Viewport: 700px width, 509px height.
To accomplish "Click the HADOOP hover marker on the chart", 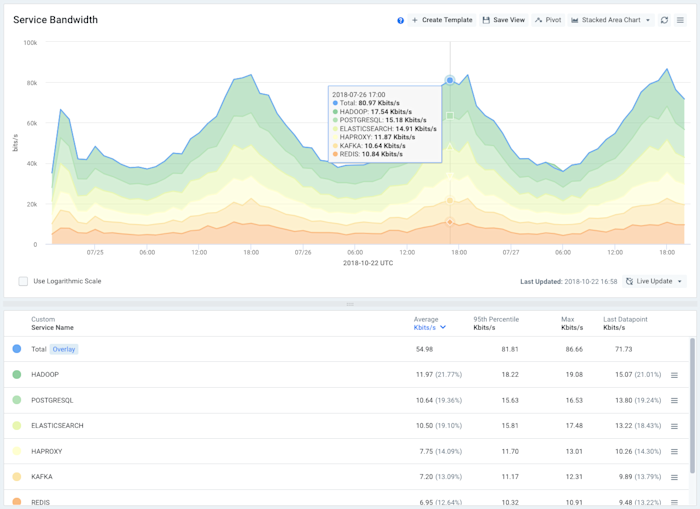I will tap(450, 116).
